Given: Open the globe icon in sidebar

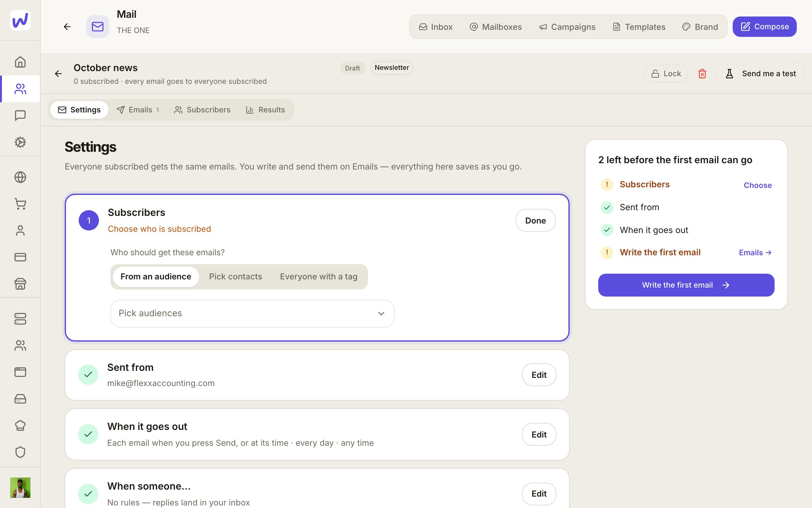Looking at the screenshot, I should coord(20,177).
